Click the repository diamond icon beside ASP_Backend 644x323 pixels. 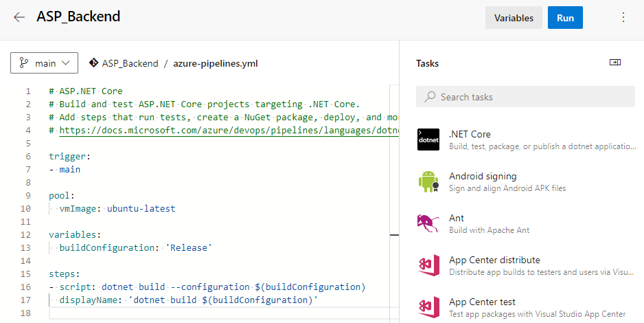coord(93,63)
